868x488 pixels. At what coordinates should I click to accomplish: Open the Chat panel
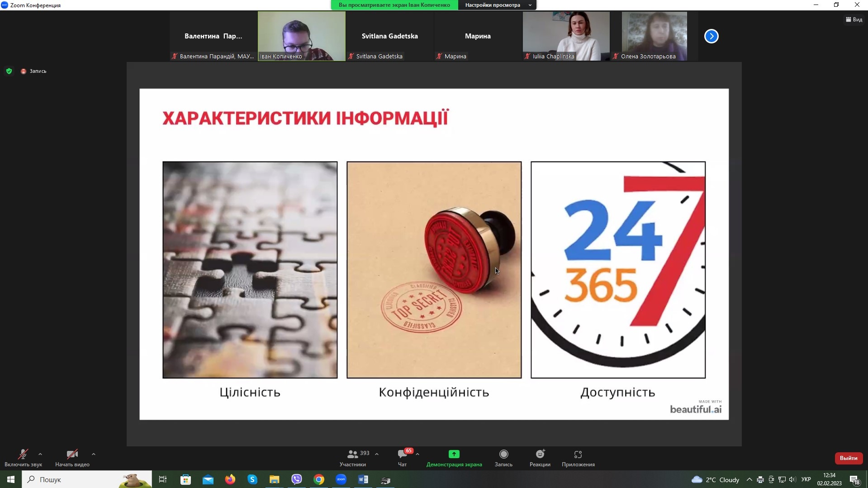(x=402, y=457)
